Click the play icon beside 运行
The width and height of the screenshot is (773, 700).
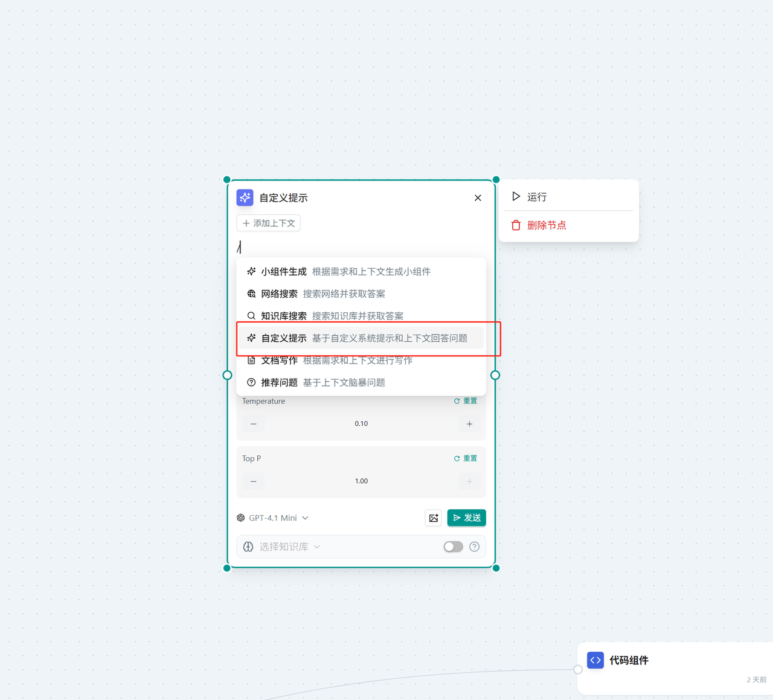516,196
